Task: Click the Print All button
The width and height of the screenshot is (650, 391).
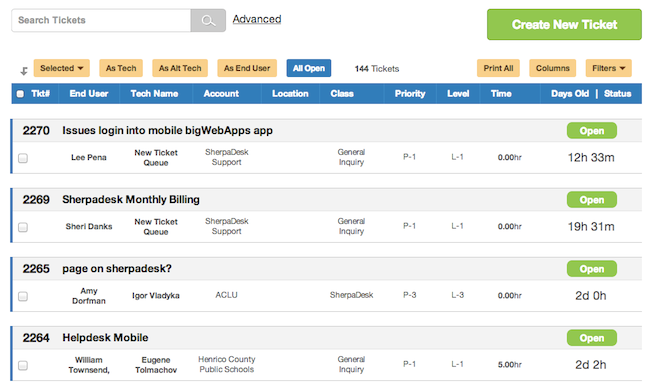Action: pyautogui.click(x=498, y=68)
